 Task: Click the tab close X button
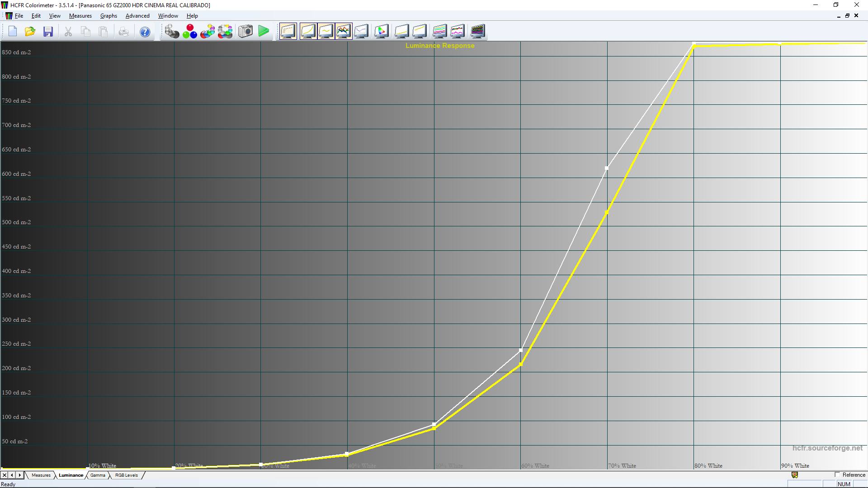5,475
